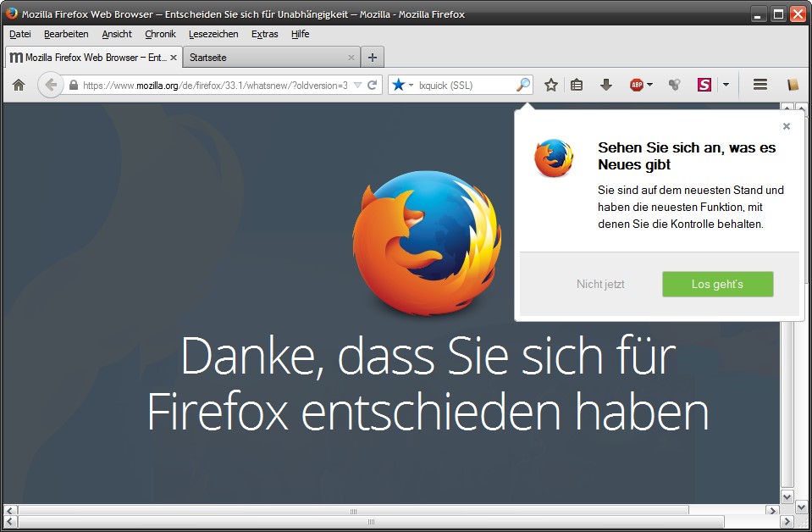
Task: Reload the current page
Action: 372,85
